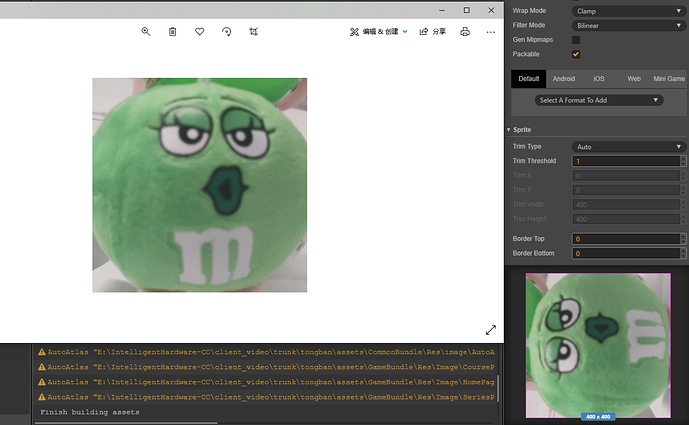
Task: Click the Finish building assets log line
Action: [90, 412]
